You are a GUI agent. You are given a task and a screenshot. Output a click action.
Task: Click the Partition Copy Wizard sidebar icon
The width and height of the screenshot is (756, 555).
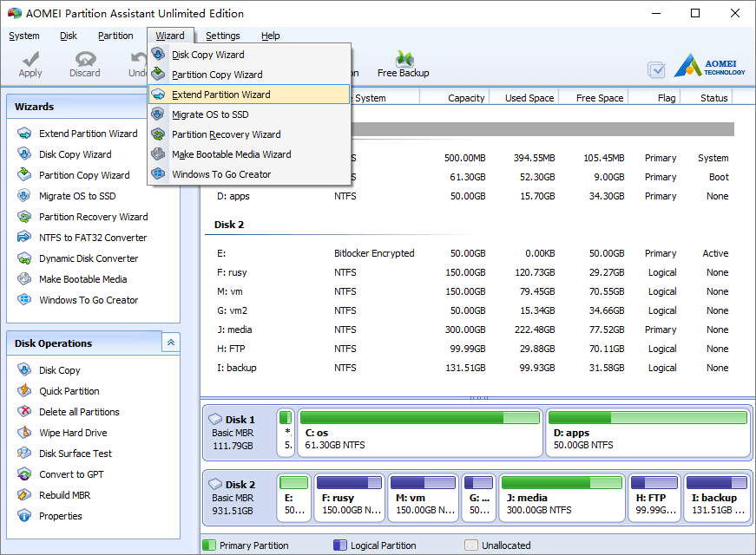click(24, 175)
